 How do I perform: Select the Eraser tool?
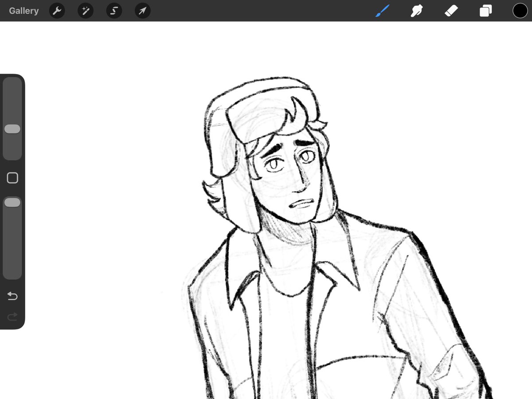(451, 11)
